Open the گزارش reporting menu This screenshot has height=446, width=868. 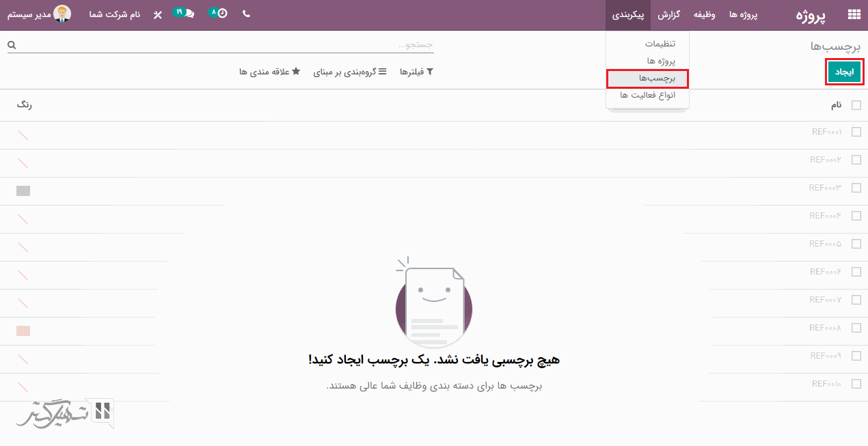tap(668, 14)
